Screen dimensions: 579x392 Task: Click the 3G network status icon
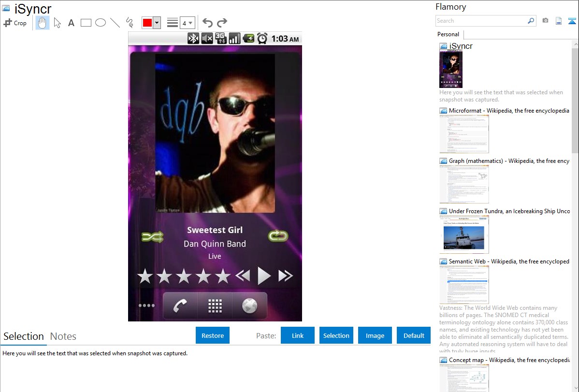click(220, 38)
